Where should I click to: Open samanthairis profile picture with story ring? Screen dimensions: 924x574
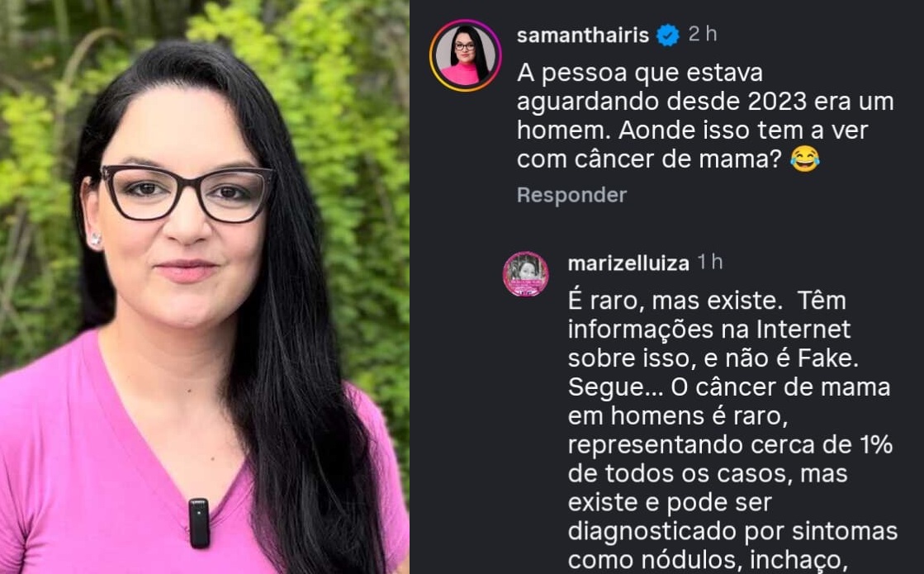465,55
